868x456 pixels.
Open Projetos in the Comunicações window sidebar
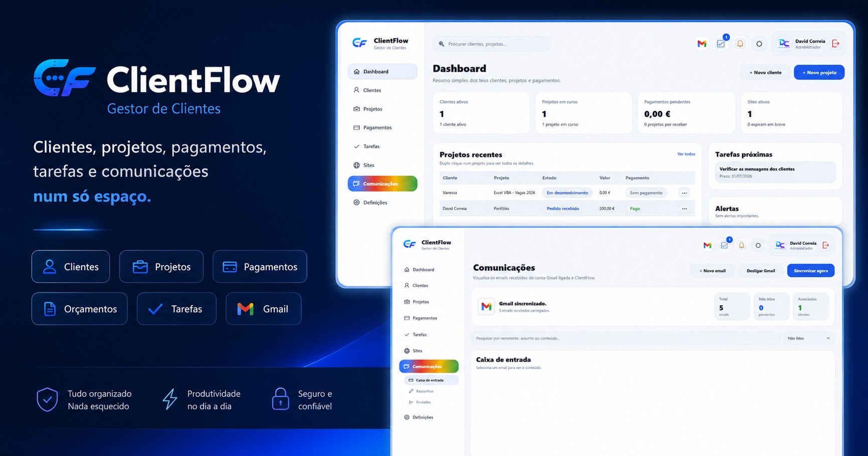[429, 302]
